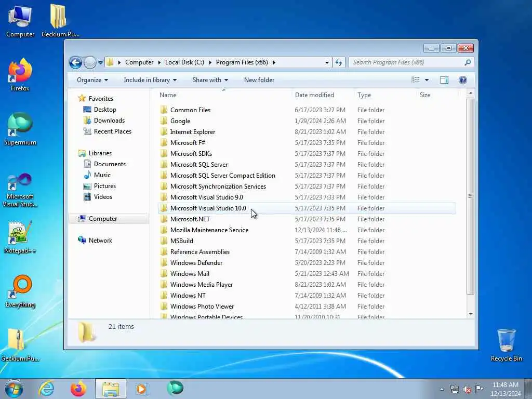Viewport: 532px width, 399px height.
Task: Select Network in the navigation pane
Action: [100, 241]
